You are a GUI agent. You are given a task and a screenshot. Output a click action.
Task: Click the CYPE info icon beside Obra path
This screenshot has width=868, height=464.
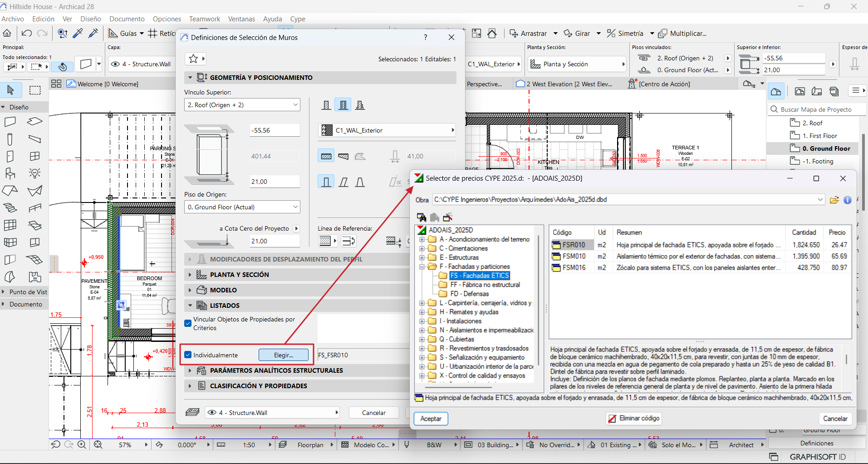(847, 200)
